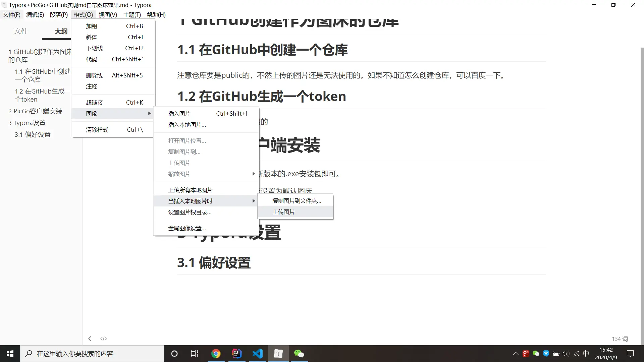The width and height of the screenshot is (644, 362).
Task: Launch IntelliJ IDEA from the taskbar
Action: [x=237, y=354]
